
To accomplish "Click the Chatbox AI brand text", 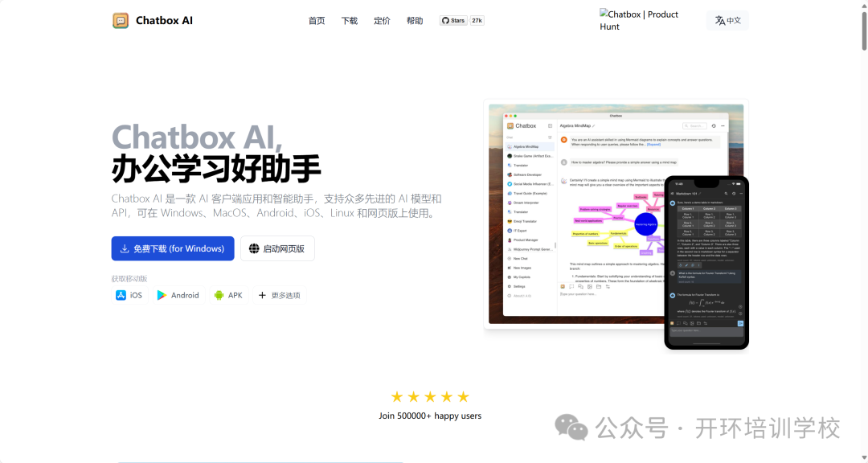I will coord(165,20).
